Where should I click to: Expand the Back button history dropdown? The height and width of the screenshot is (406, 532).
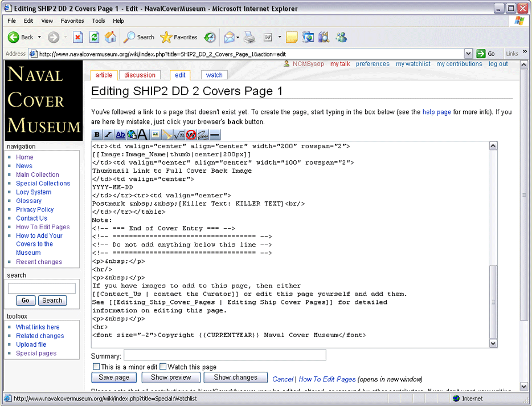40,37
